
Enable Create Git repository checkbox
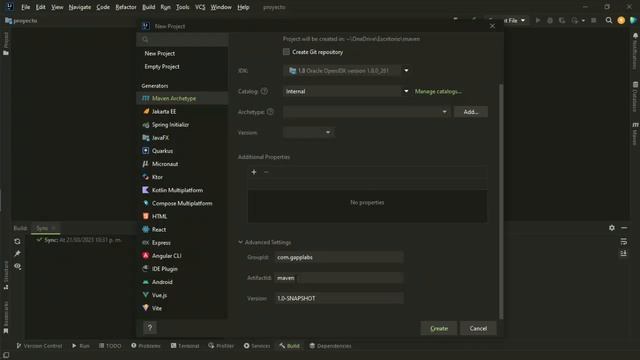coord(286,52)
